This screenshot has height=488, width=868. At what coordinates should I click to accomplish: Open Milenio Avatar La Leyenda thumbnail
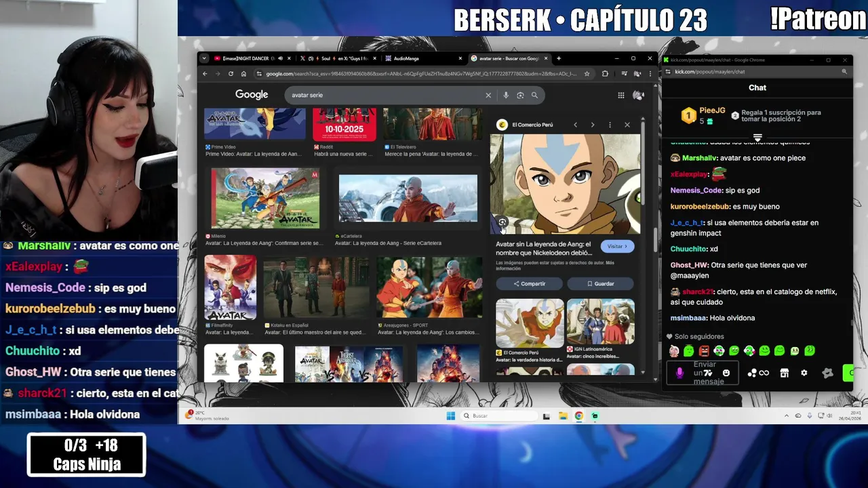click(264, 198)
